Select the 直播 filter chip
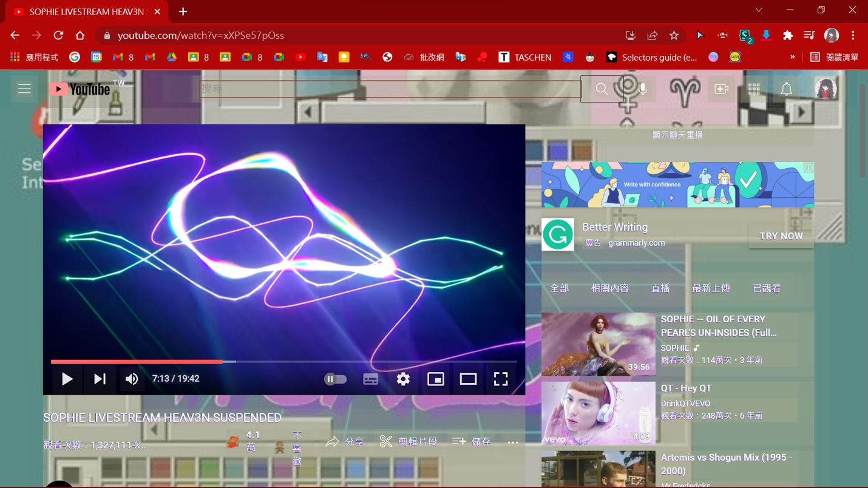Viewport: 868px width, 488px height. [660, 288]
